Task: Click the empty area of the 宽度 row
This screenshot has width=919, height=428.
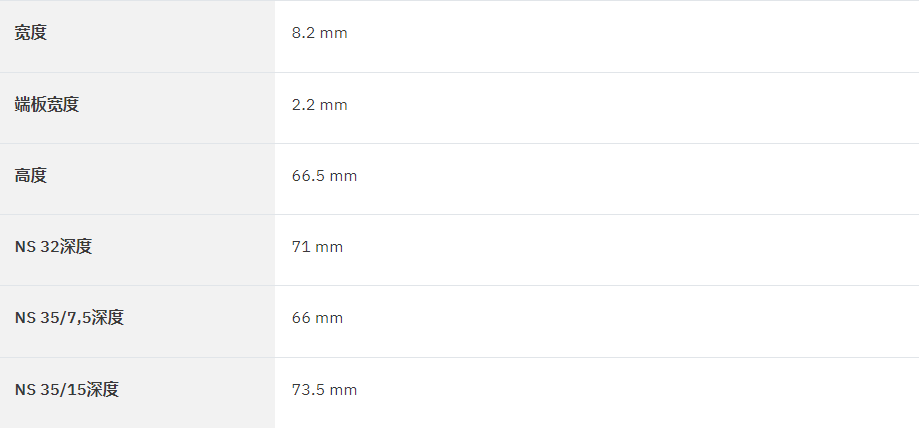Action: tap(633, 36)
